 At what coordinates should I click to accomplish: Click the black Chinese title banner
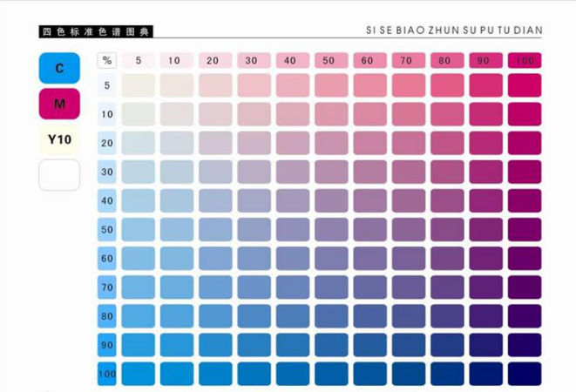tap(97, 31)
